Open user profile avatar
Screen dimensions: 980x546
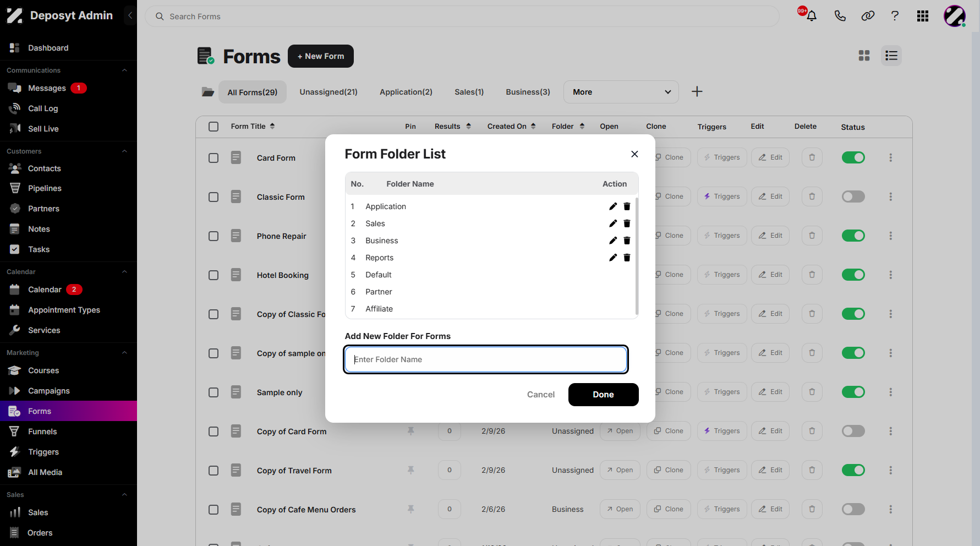[x=954, y=16]
